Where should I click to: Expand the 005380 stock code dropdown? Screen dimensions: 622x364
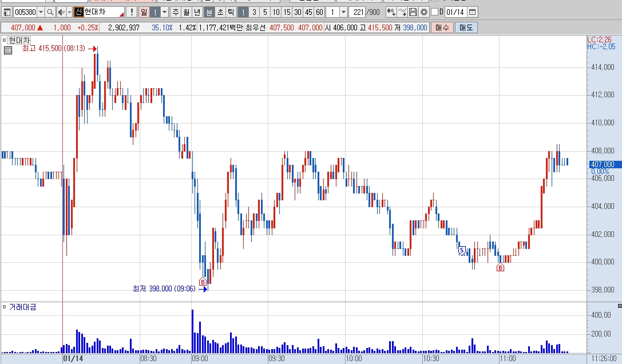pyautogui.click(x=41, y=13)
